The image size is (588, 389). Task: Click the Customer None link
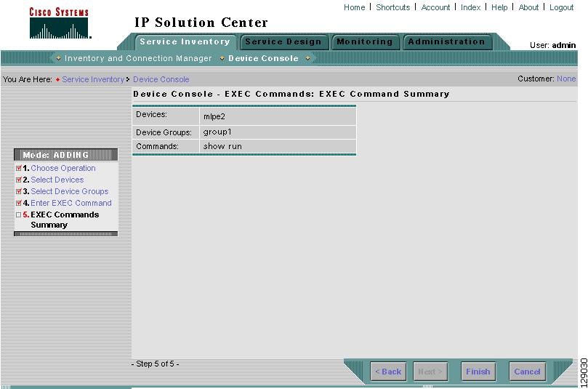[566, 79]
